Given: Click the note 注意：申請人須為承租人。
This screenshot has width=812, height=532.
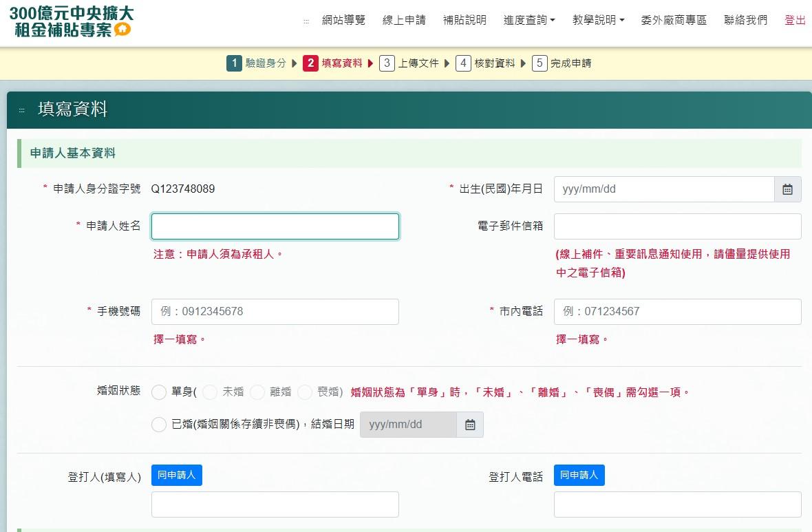Looking at the screenshot, I should (x=218, y=255).
